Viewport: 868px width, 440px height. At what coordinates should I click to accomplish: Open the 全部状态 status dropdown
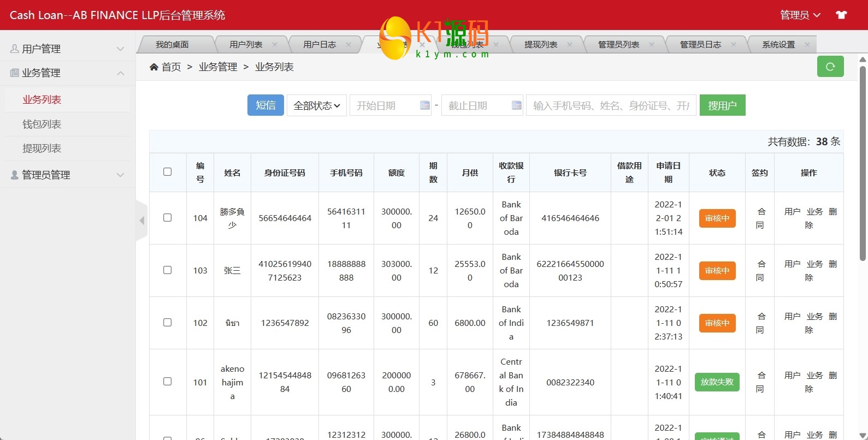point(317,105)
